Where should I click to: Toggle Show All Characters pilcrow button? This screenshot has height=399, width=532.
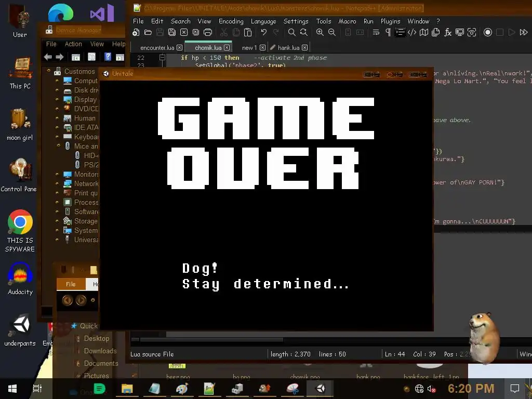388,32
